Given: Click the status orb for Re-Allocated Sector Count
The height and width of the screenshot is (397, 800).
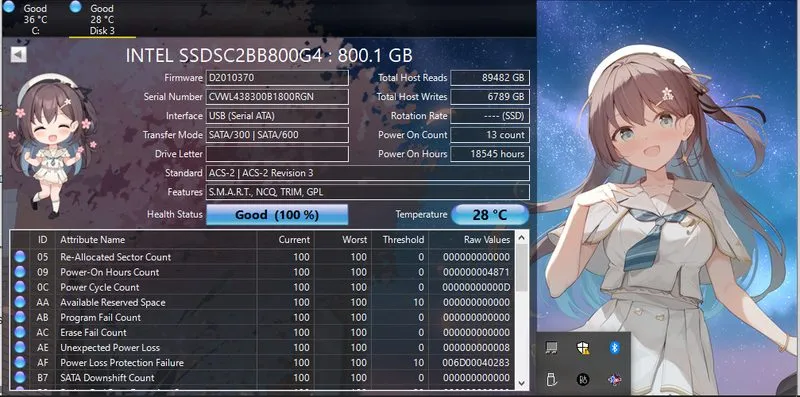Looking at the screenshot, I should point(20,257).
